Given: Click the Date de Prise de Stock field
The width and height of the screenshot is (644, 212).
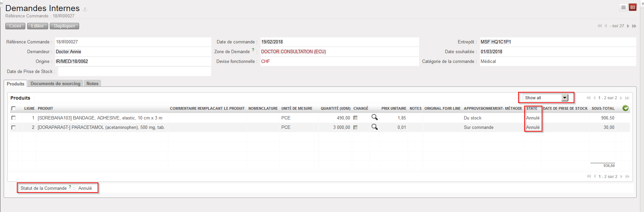Looking at the screenshot, I should pyautogui.click(x=134, y=71).
